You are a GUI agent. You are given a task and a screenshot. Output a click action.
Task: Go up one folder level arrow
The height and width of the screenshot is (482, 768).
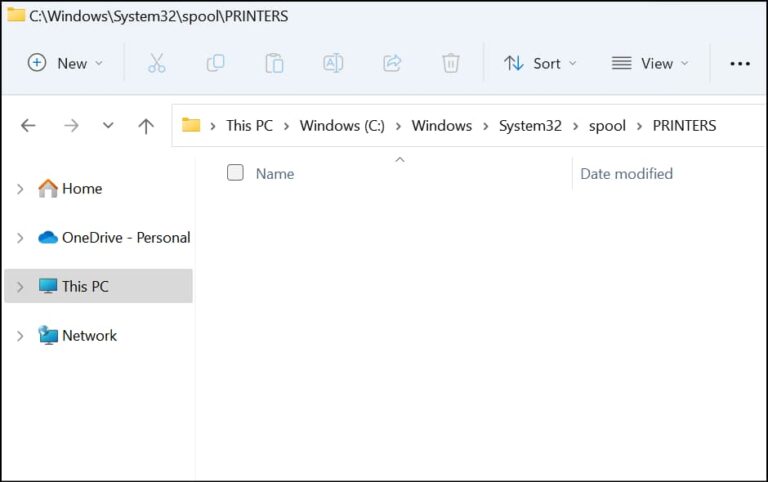tap(146, 125)
